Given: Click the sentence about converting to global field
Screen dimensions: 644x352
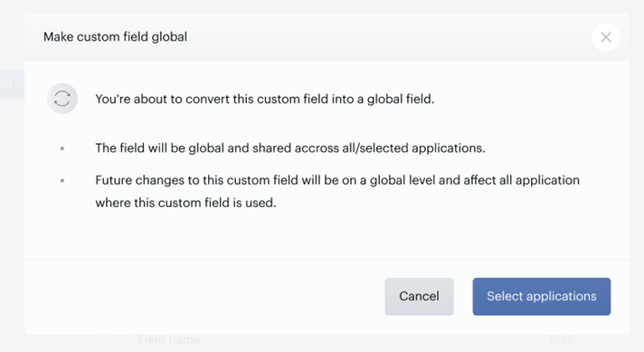Looking at the screenshot, I should (265, 99).
